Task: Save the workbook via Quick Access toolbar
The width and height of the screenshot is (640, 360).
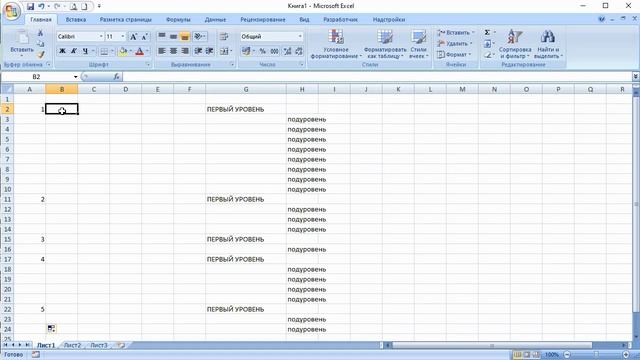Action: point(30,6)
